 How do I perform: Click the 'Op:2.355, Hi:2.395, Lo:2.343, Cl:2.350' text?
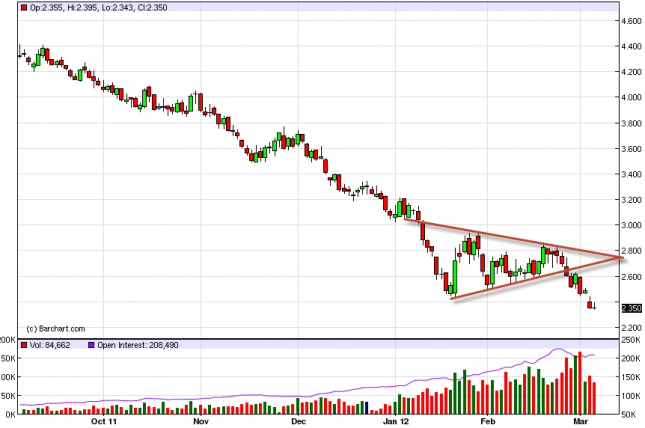[x=99, y=7]
